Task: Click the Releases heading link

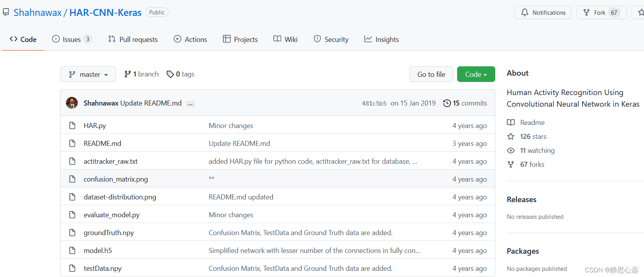Action: (x=522, y=199)
